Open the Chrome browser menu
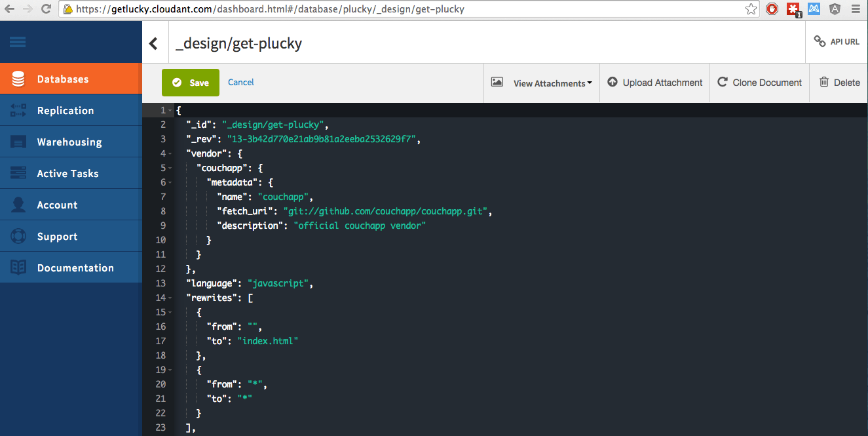This screenshot has height=436, width=868. [x=857, y=9]
